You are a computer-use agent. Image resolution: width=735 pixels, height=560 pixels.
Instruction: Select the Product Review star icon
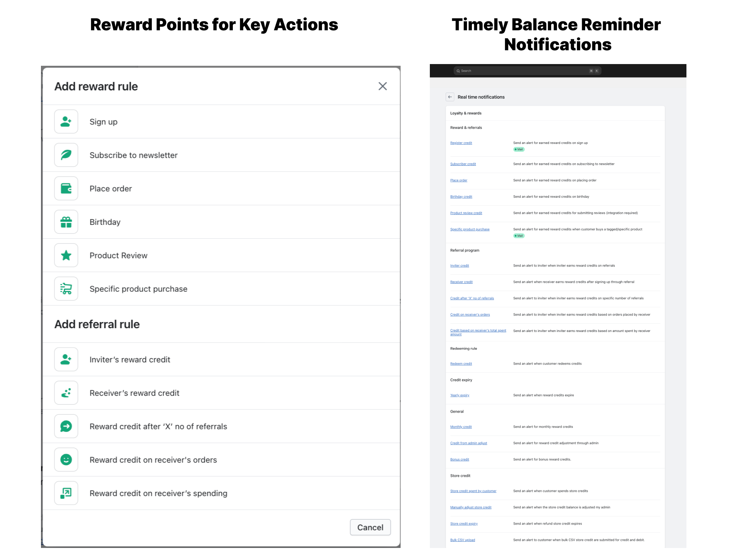click(x=66, y=255)
